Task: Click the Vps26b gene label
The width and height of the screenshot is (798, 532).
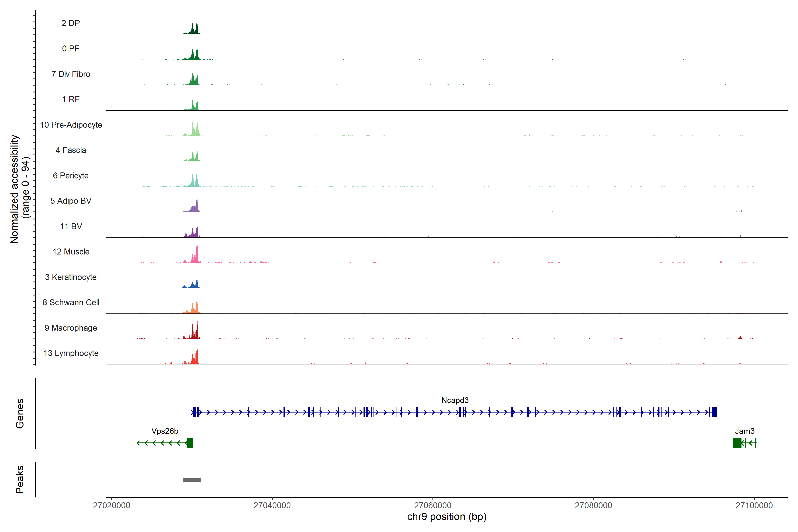Action: click(164, 431)
